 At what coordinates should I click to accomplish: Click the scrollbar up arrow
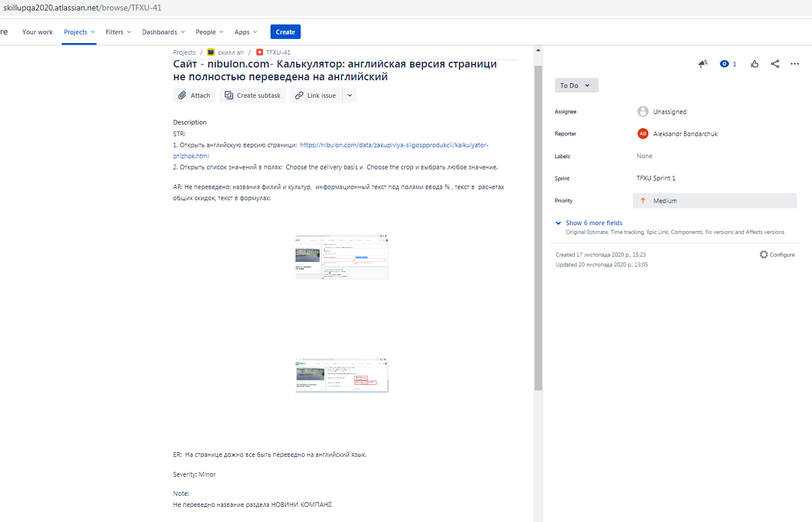pyautogui.click(x=538, y=50)
